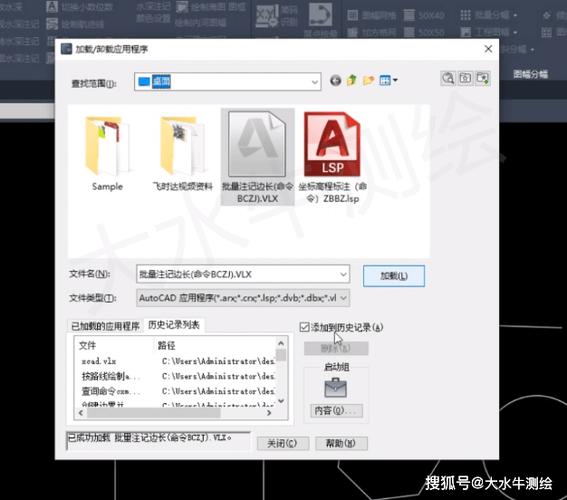This screenshot has height=500, width=567.
Task: Select the xcad.vlx history row
Action: click(x=177, y=361)
